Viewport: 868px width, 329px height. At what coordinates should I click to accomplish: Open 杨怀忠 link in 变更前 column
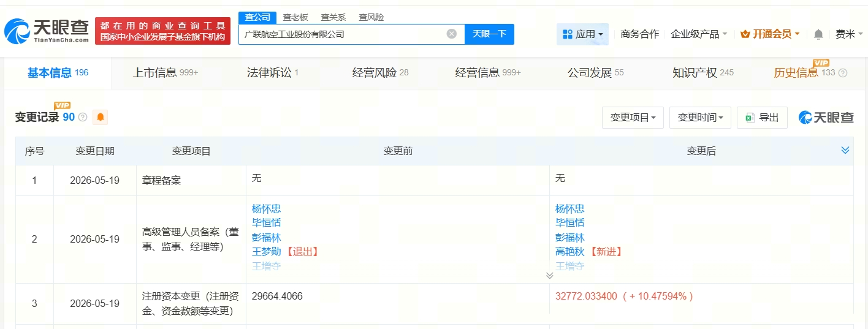click(x=267, y=209)
